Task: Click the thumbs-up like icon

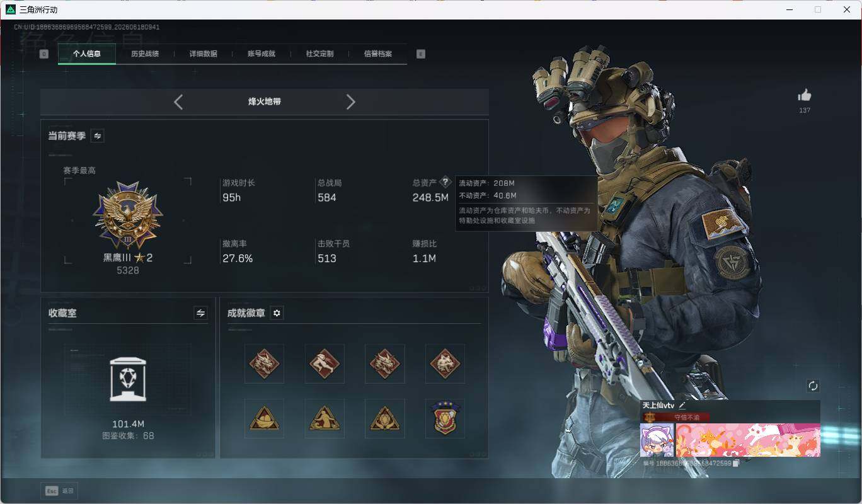Action: click(805, 95)
